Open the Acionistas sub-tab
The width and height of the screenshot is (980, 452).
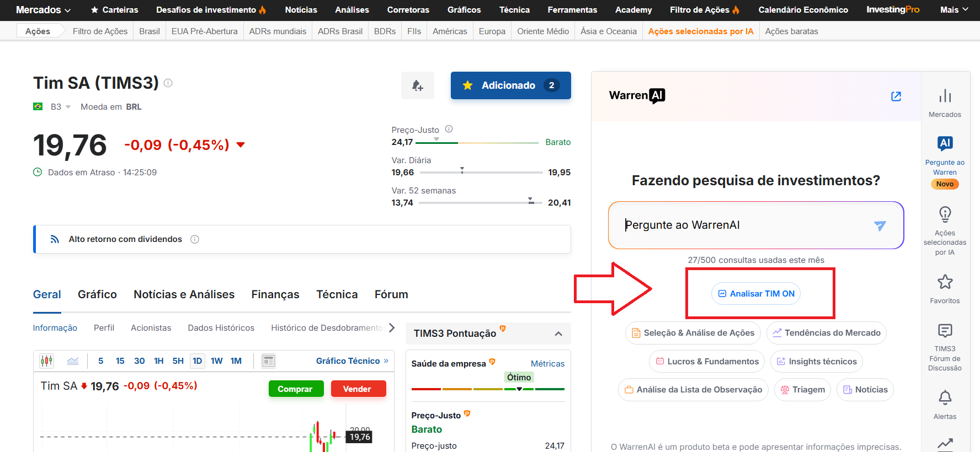151,328
